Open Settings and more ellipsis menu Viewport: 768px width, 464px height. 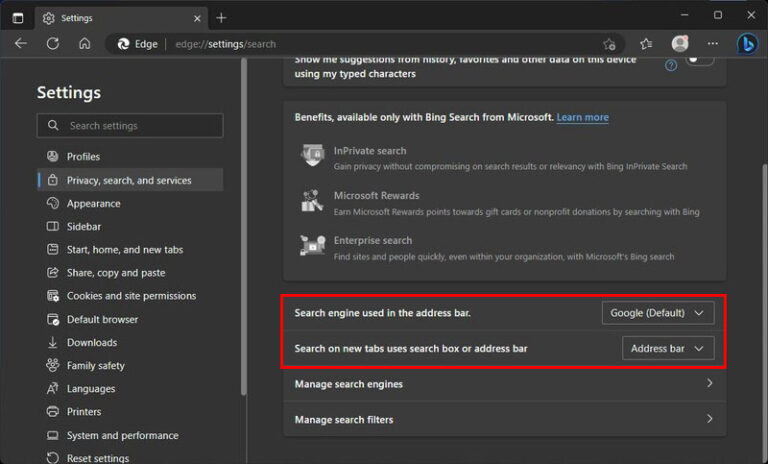pos(713,44)
